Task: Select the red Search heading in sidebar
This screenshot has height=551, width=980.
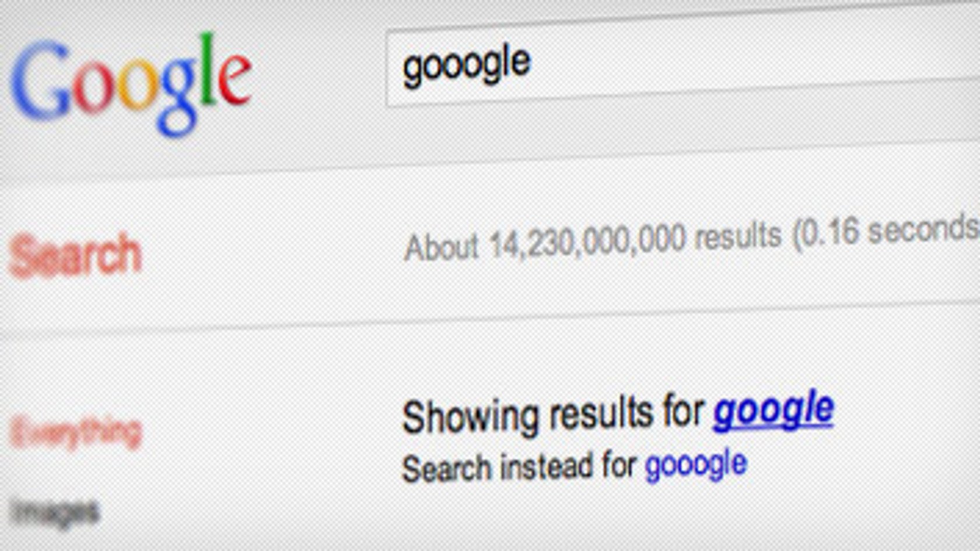Action: point(75,254)
